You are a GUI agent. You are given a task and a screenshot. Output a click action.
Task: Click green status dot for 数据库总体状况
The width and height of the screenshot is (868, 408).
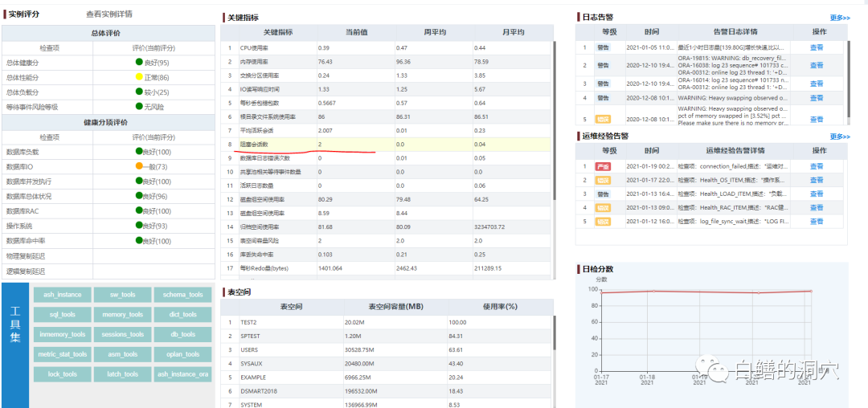pyautogui.click(x=139, y=196)
